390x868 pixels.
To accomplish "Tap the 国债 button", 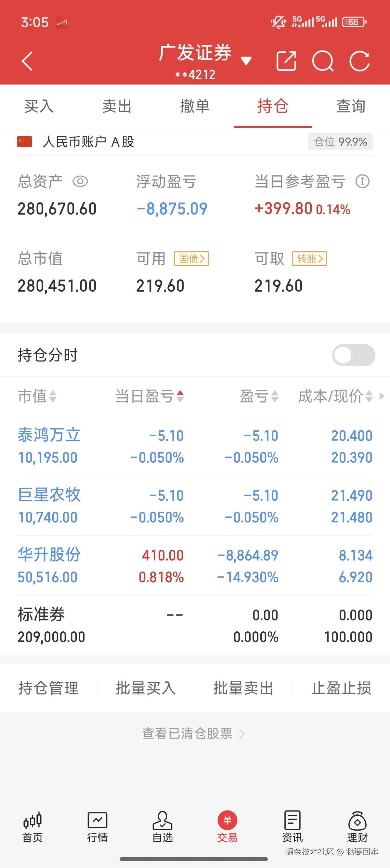I will tap(191, 259).
